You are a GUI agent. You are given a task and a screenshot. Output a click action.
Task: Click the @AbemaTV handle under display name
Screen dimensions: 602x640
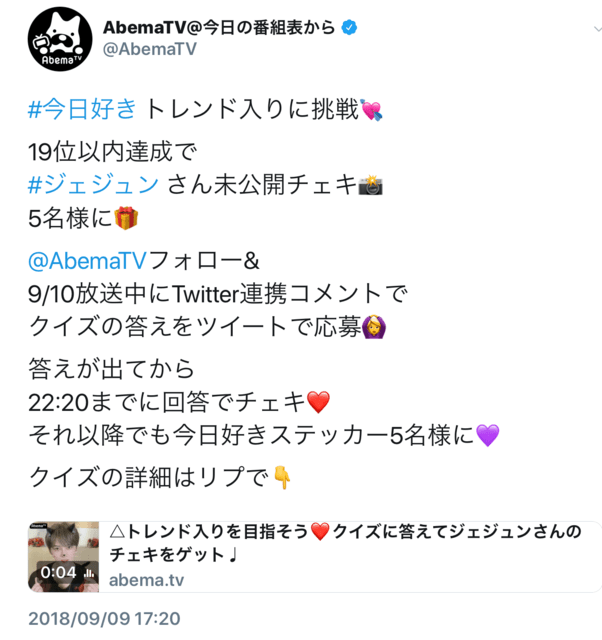pyautogui.click(x=149, y=49)
